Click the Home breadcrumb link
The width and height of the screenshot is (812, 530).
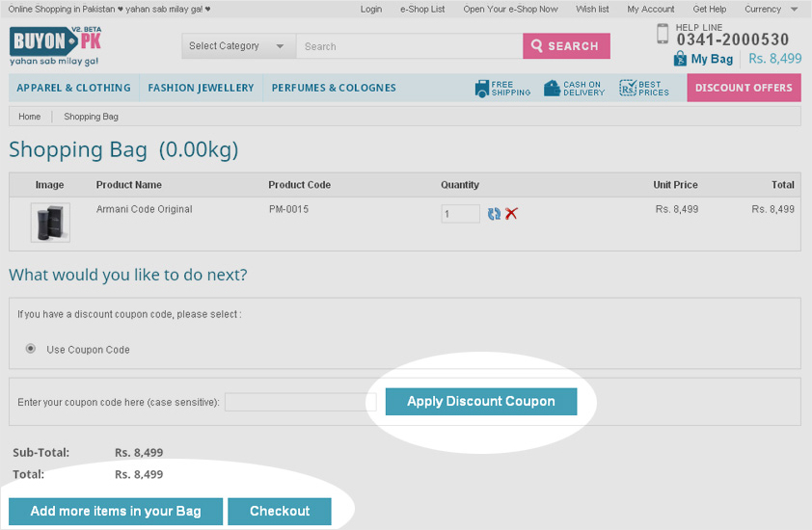(x=30, y=117)
